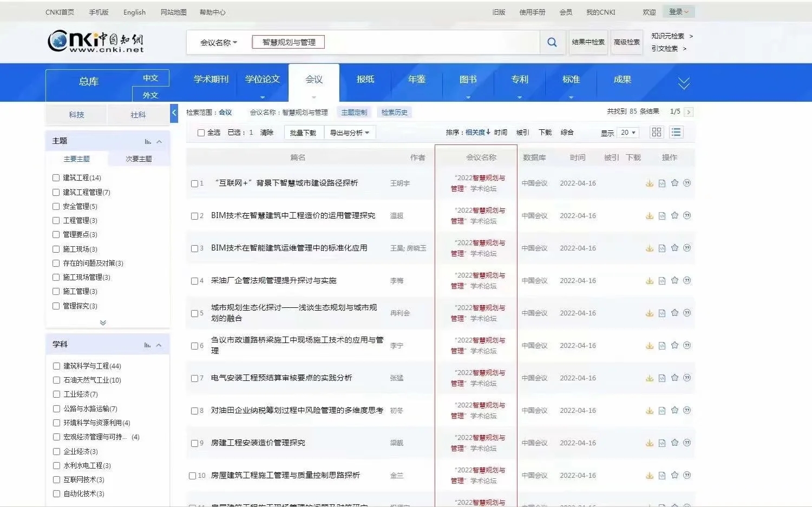Check the 建筑工程(14) topic filter
Screen dimensions: 812x507
click(x=56, y=177)
